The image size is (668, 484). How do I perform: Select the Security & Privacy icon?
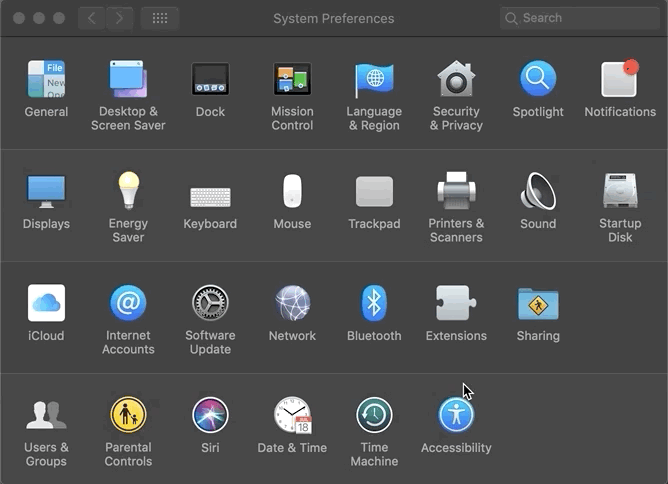[456, 80]
